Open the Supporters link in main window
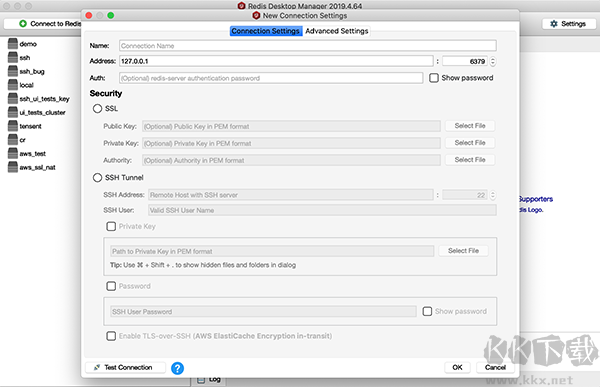The height and width of the screenshot is (387, 600). tap(536, 199)
